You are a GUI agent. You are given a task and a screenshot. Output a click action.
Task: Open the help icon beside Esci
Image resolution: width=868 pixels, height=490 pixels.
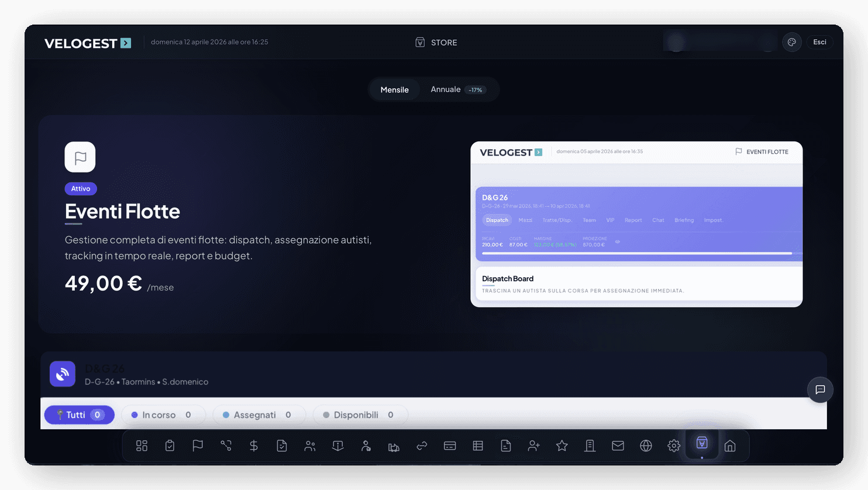[x=791, y=42]
